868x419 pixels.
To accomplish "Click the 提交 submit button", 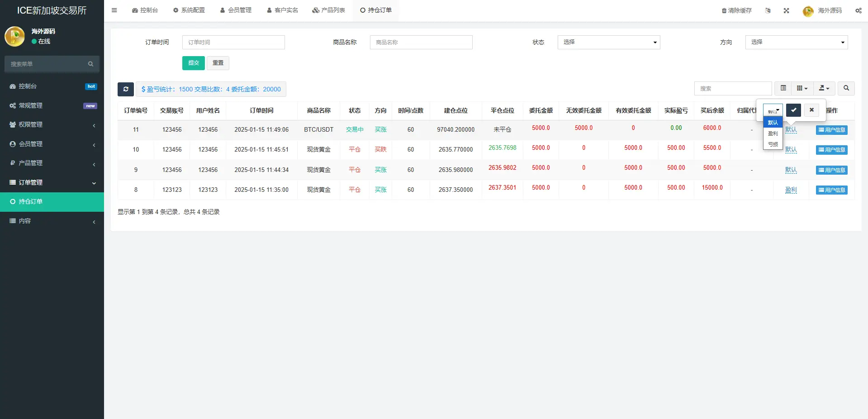I will (193, 63).
